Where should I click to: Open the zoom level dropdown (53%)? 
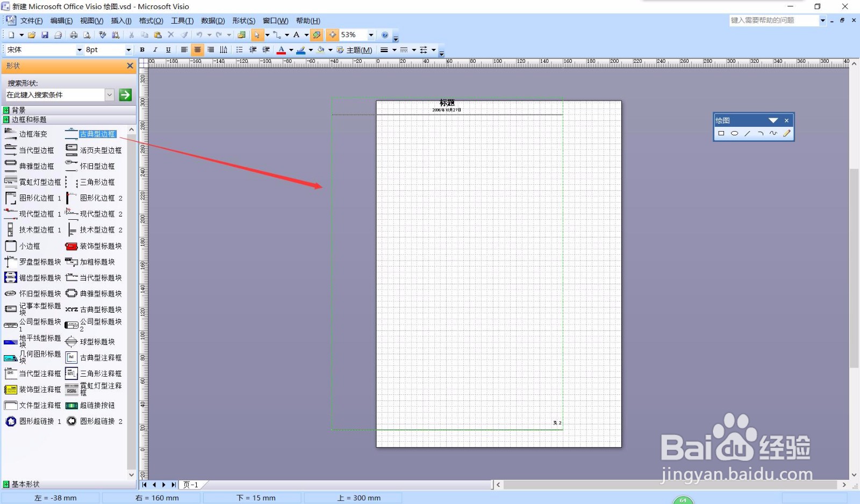371,35
